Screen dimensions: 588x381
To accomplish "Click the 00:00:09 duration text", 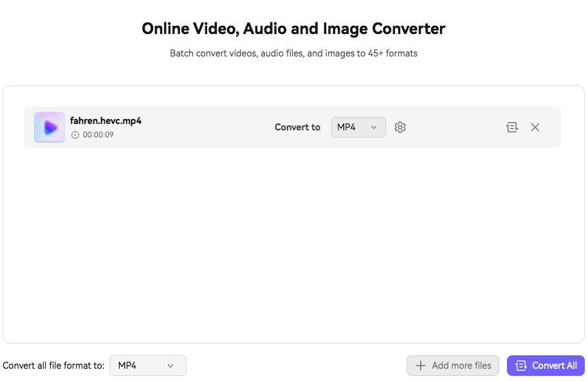I will point(98,135).
